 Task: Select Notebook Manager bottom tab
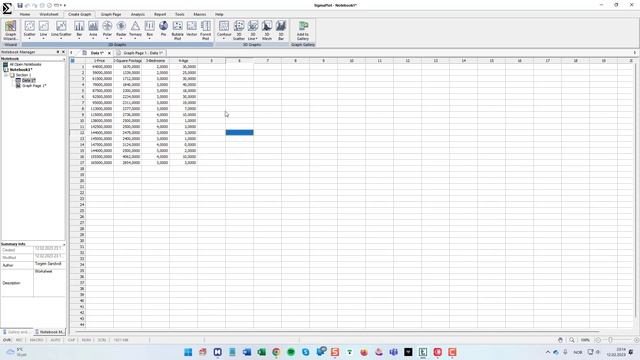49,332
